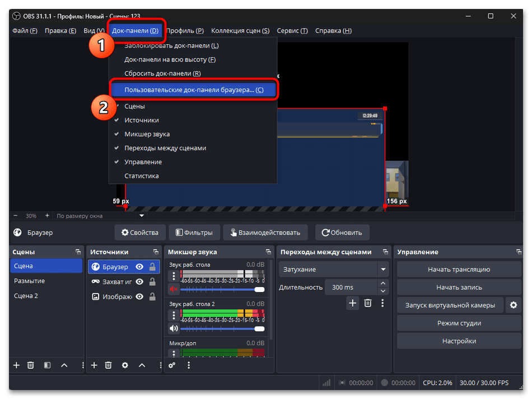Add a new scene with plus icon
The height and width of the screenshot is (399, 532).
click(x=16, y=365)
